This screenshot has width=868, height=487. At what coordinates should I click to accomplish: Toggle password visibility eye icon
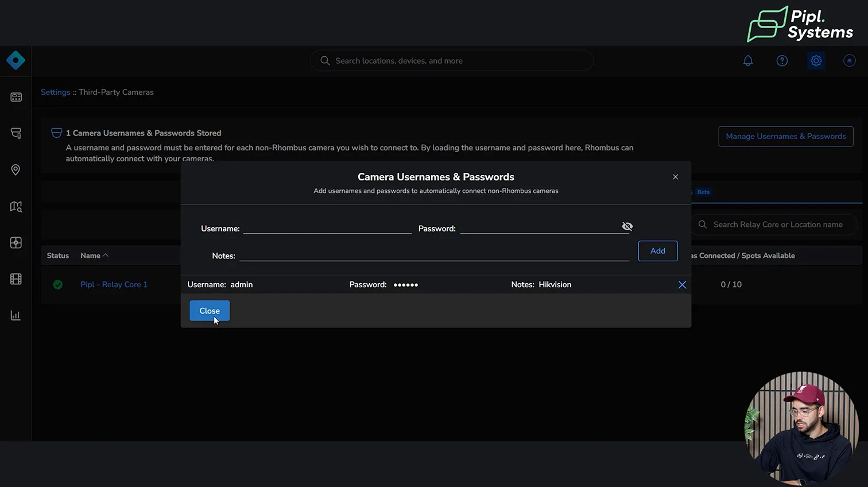(627, 227)
